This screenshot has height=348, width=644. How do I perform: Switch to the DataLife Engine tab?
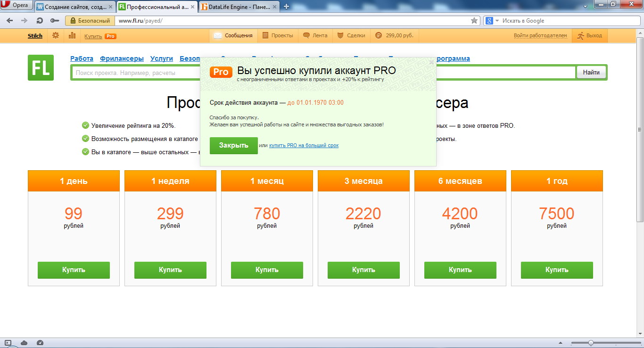click(x=239, y=7)
